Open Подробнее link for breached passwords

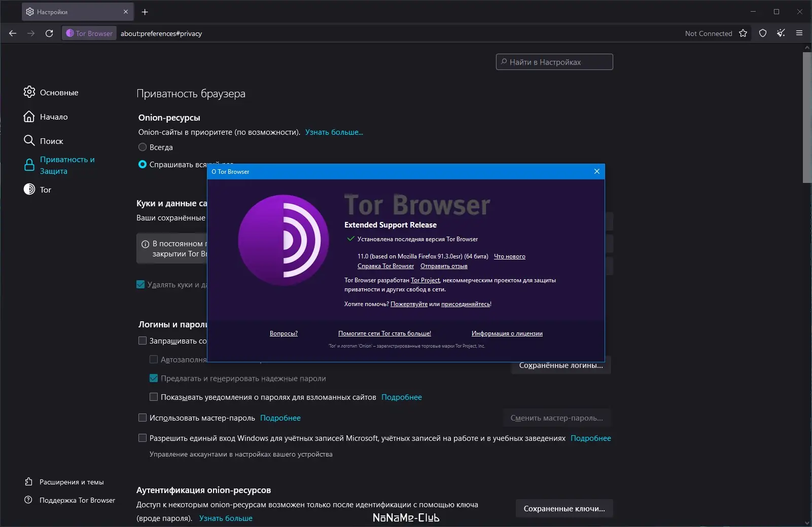(x=402, y=397)
